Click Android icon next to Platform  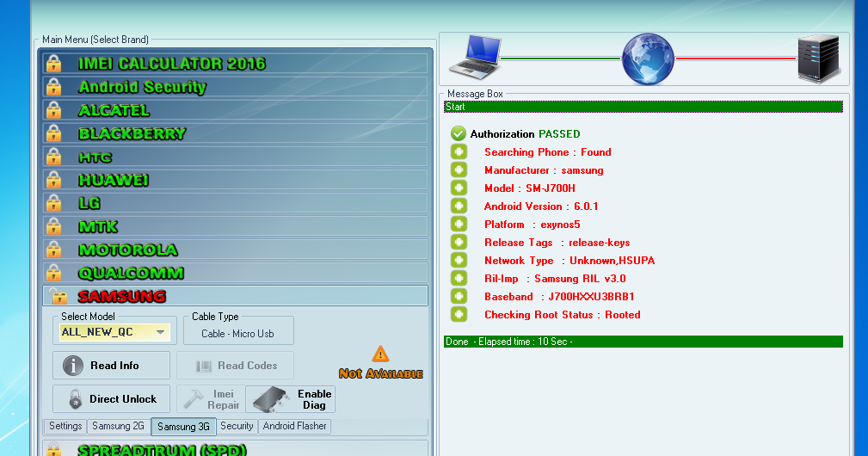459,224
